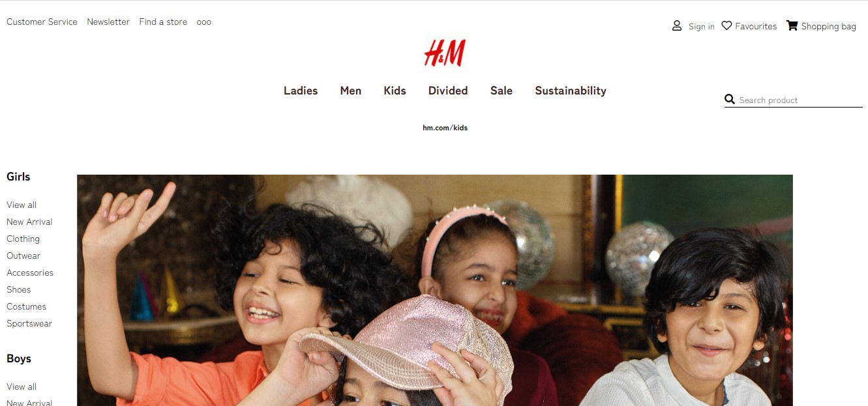Image resolution: width=868 pixels, height=406 pixels.
Task: Select Costumes under Girls
Action: 26,306
